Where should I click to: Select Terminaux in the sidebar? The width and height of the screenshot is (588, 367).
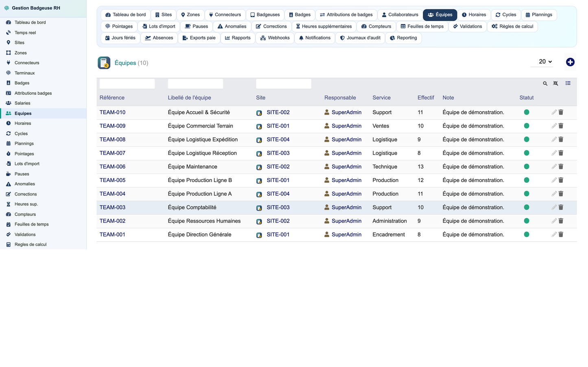[x=43, y=73]
